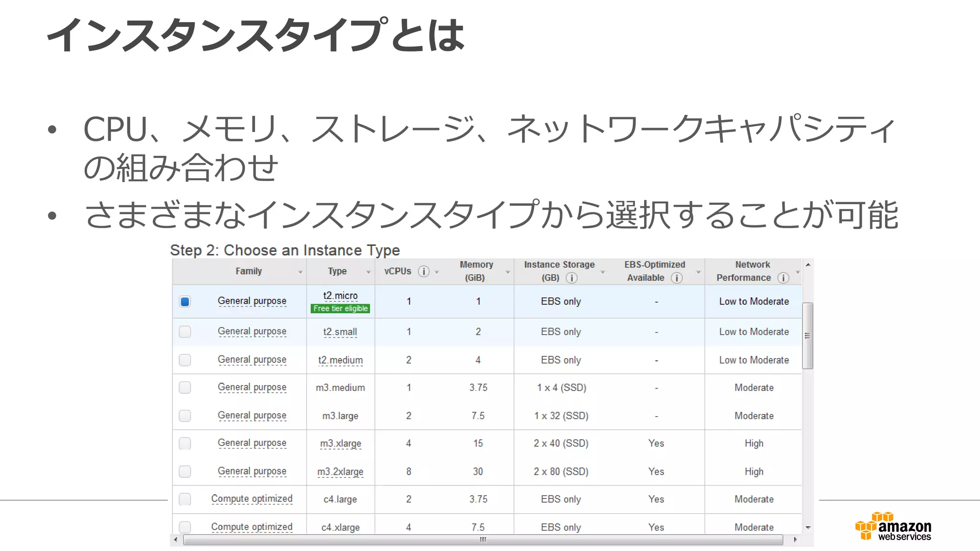Click Compute optimized family for c4.xlarge

point(252,527)
